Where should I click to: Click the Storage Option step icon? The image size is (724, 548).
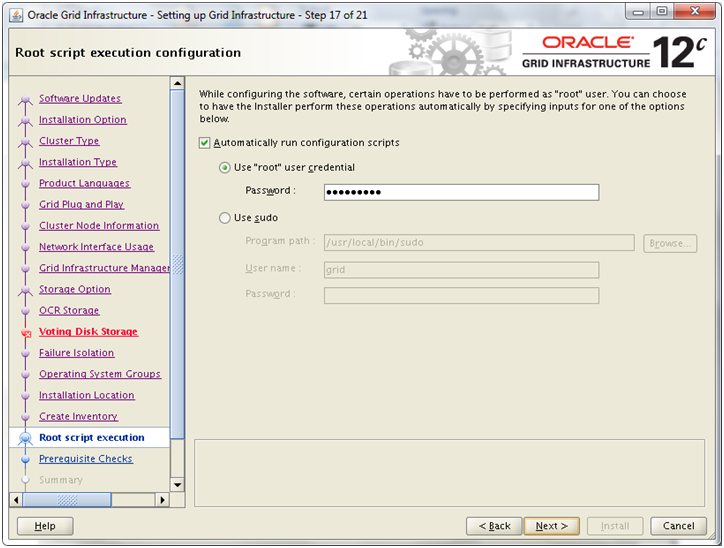(25, 290)
